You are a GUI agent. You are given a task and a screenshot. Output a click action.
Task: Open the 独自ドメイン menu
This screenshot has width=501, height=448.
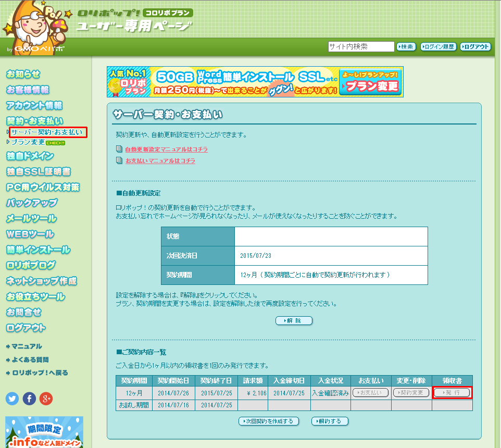(30, 156)
